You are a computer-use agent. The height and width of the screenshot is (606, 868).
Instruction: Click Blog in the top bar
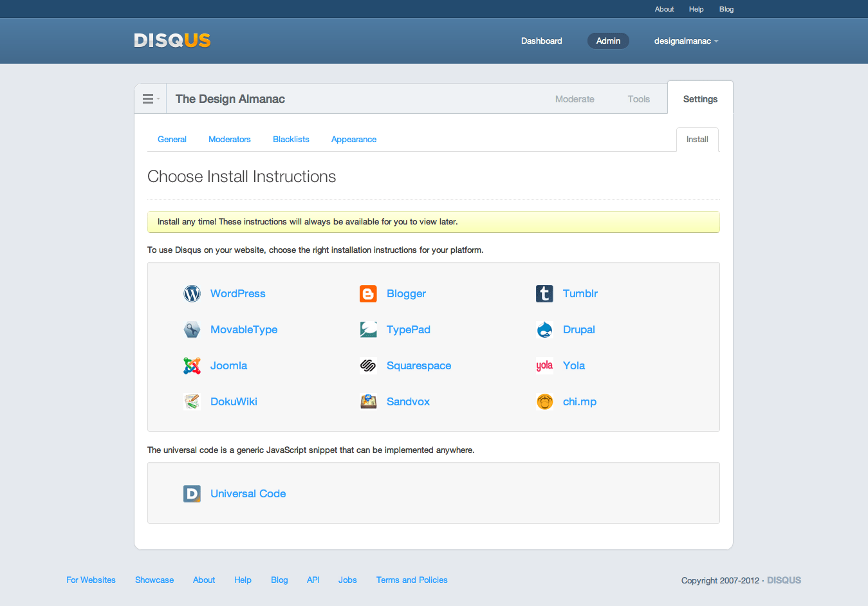(726, 9)
